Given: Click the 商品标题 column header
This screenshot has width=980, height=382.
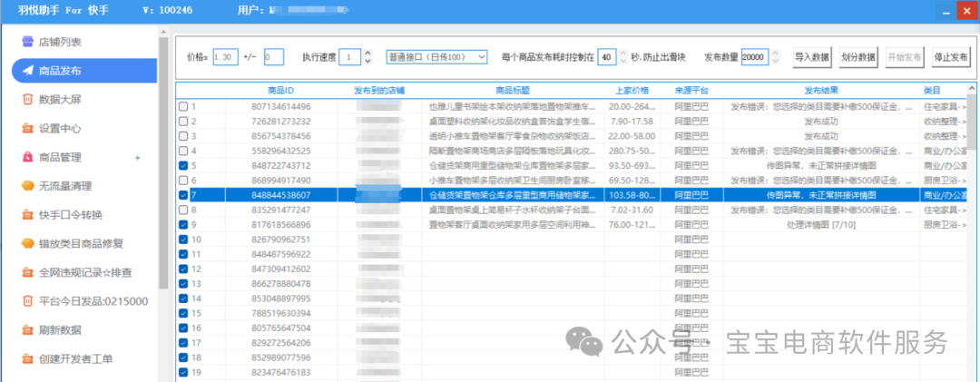Looking at the screenshot, I should click(x=513, y=91).
